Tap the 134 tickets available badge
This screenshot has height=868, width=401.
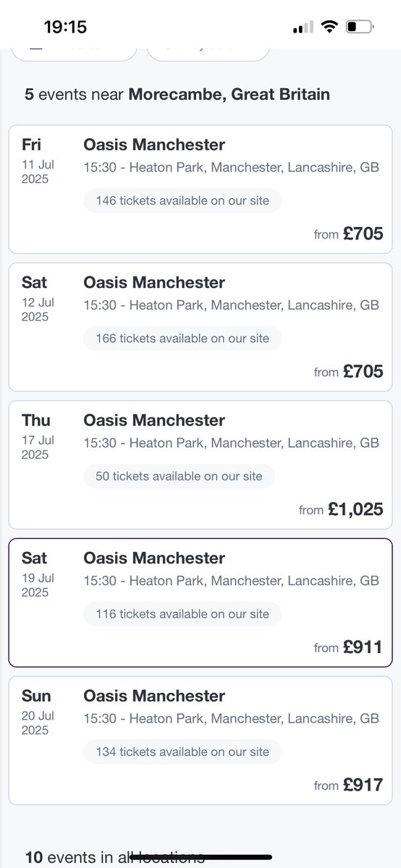(182, 752)
